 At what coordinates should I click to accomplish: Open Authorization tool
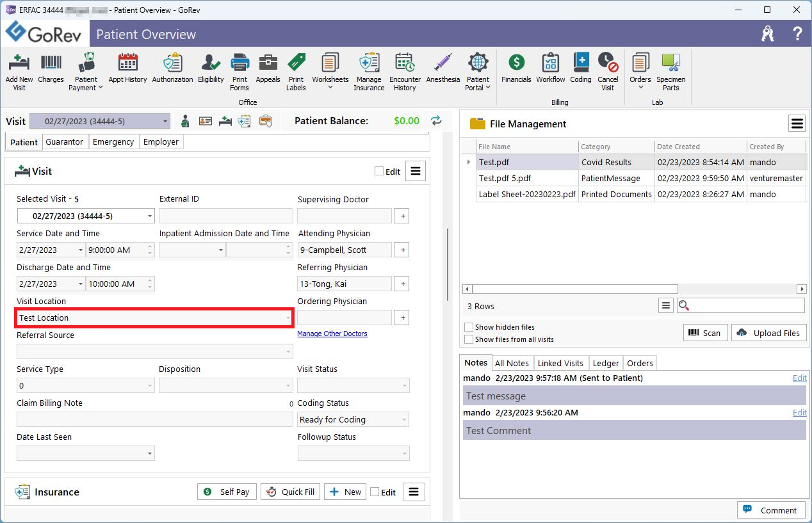click(x=172, y=68)
